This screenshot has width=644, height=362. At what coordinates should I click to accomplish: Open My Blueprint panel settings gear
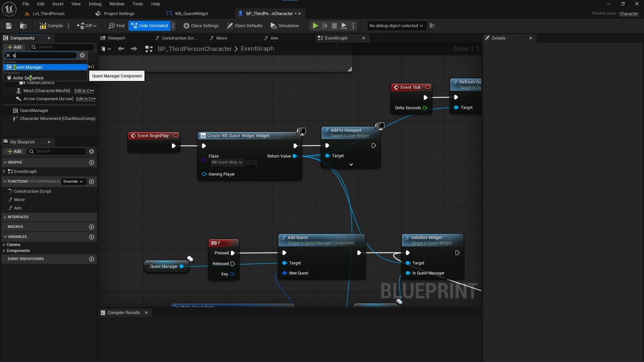click(92, 151)
